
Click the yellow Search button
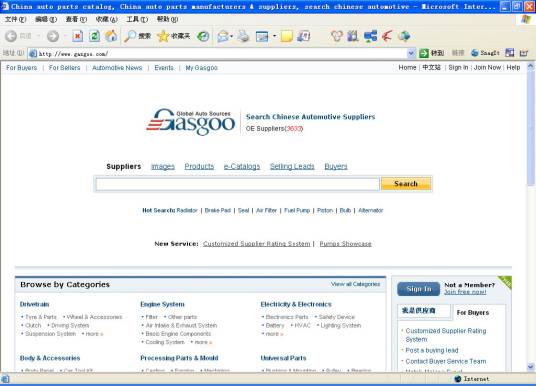[x=406, y=184]
